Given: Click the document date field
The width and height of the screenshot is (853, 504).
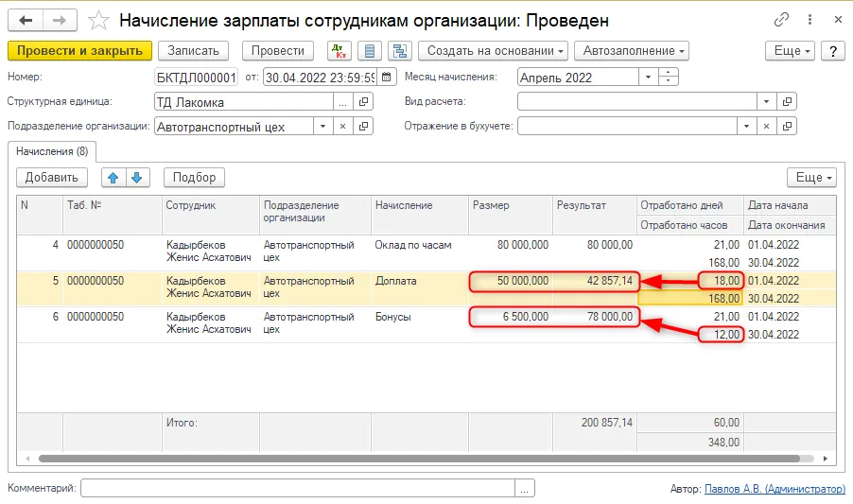Looking at the screenshot, I should point(321,78).
